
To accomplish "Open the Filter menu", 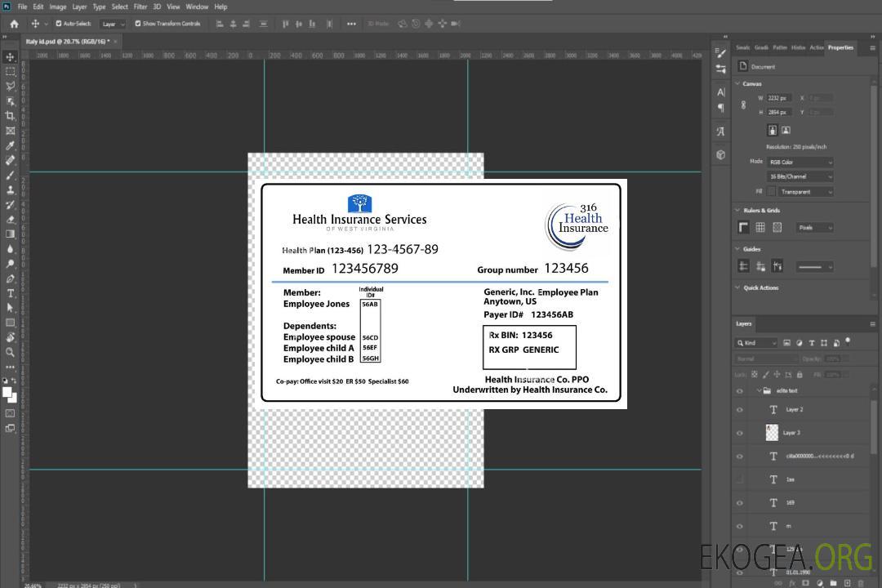I will pyautogui.click(x=140, y=7).
